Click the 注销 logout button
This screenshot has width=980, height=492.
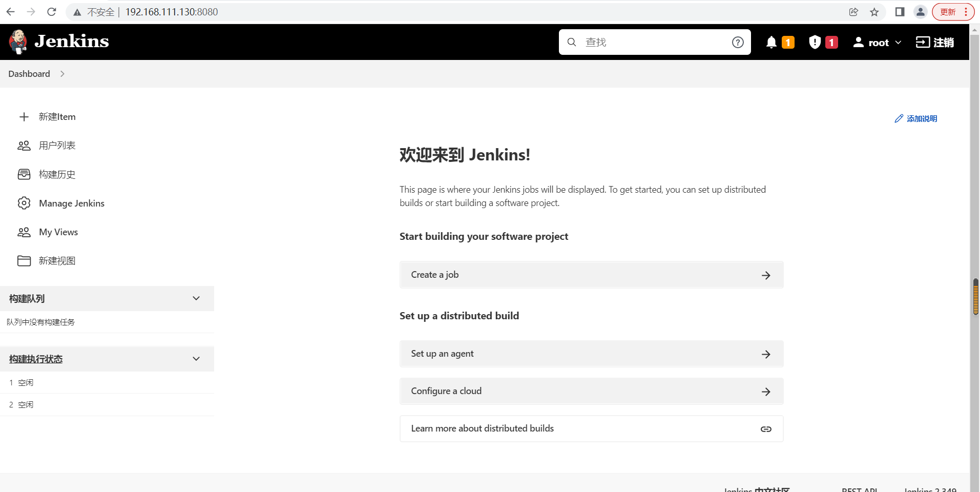(x=935, y=42)
